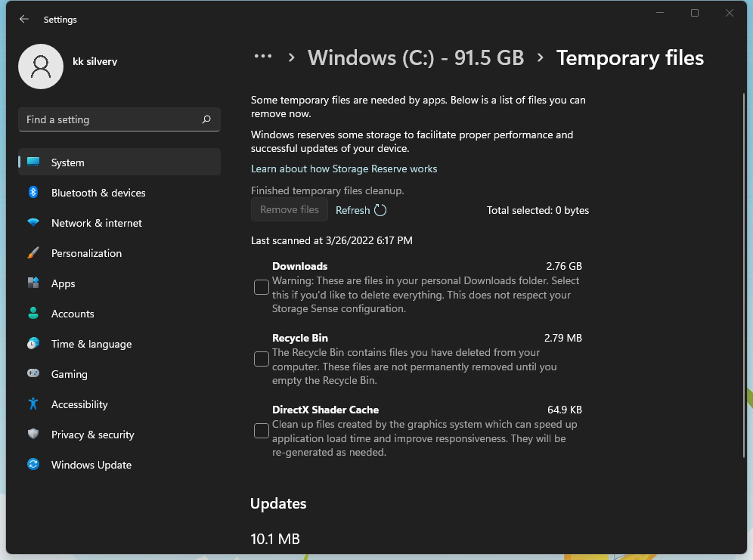Maximize the Settings window
The image size is (753, 560).
coord(695,13)
